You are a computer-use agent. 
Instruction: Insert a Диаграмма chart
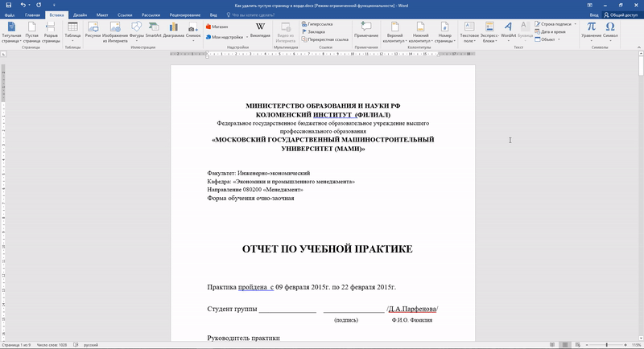173,31
